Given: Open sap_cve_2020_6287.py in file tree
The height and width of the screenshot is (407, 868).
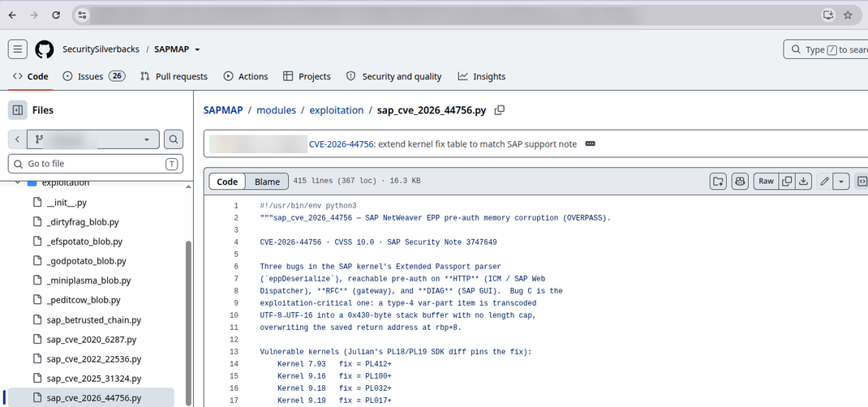Looking at the screenshot, I should (92, 340).
